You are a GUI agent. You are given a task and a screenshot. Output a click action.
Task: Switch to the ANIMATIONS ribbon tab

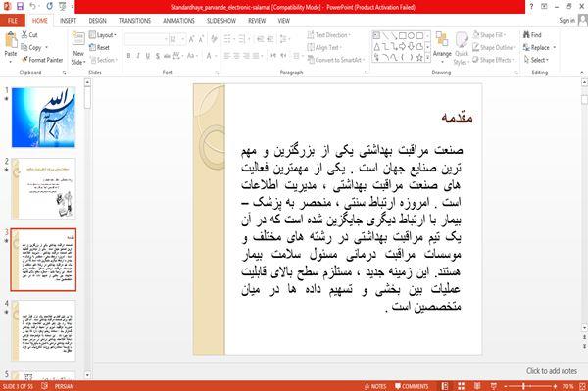[178, 21]
